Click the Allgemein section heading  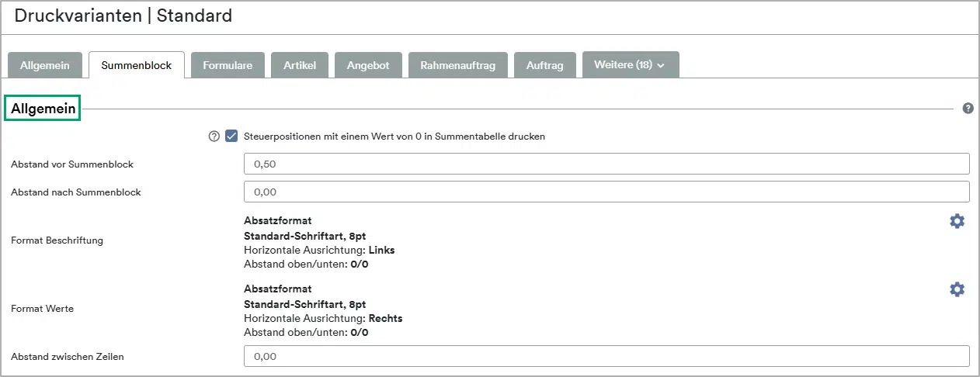coord(43,109)
